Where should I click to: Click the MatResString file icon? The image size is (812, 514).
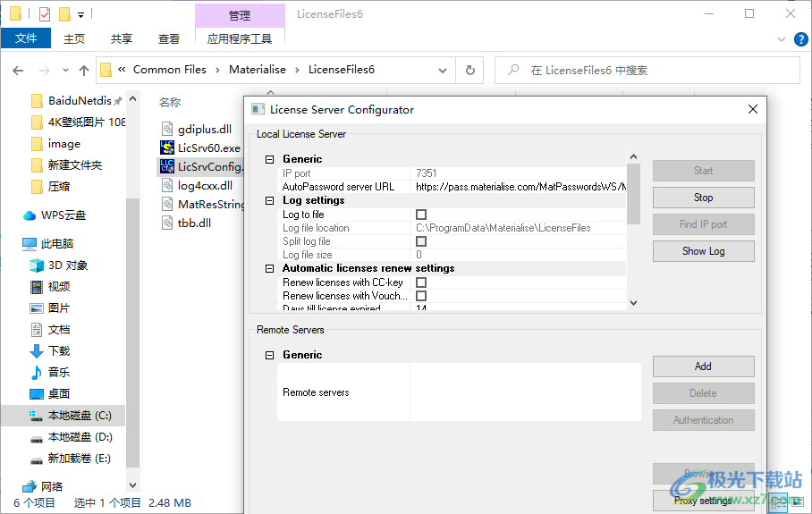[166, 204]
